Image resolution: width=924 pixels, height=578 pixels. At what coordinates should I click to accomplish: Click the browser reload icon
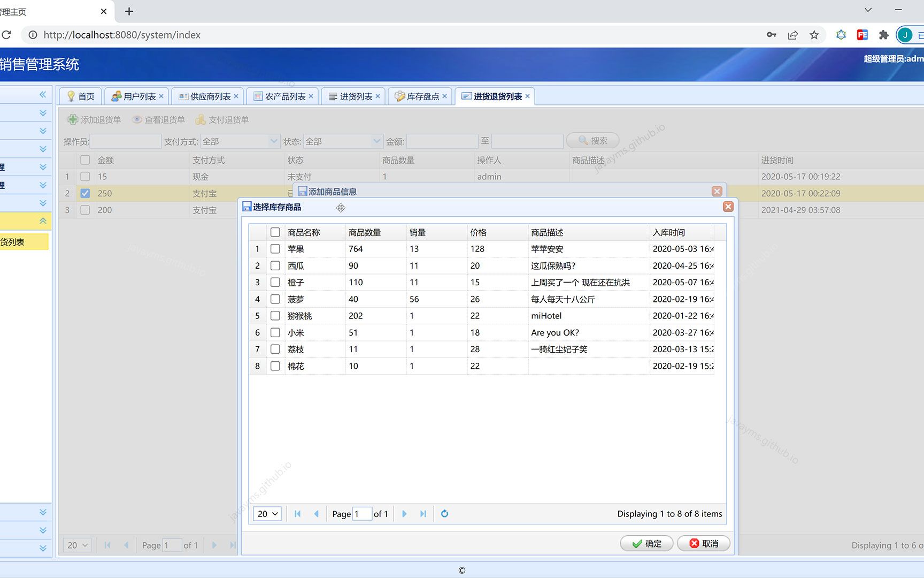(7, 35)
